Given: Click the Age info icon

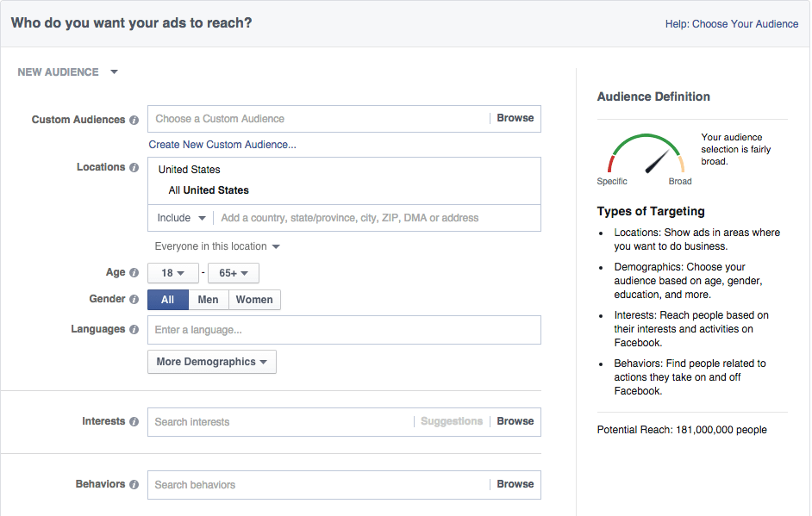Looking at the screenshot, I should 134,273.
